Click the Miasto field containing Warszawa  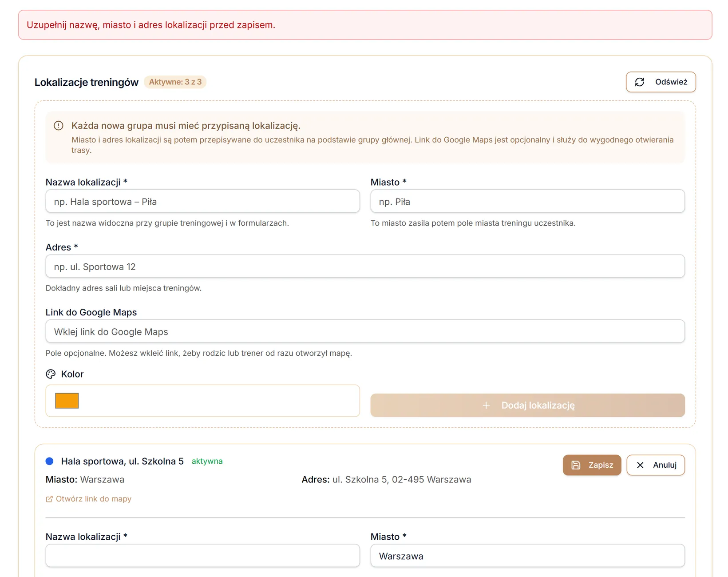(x=527, y=556)
